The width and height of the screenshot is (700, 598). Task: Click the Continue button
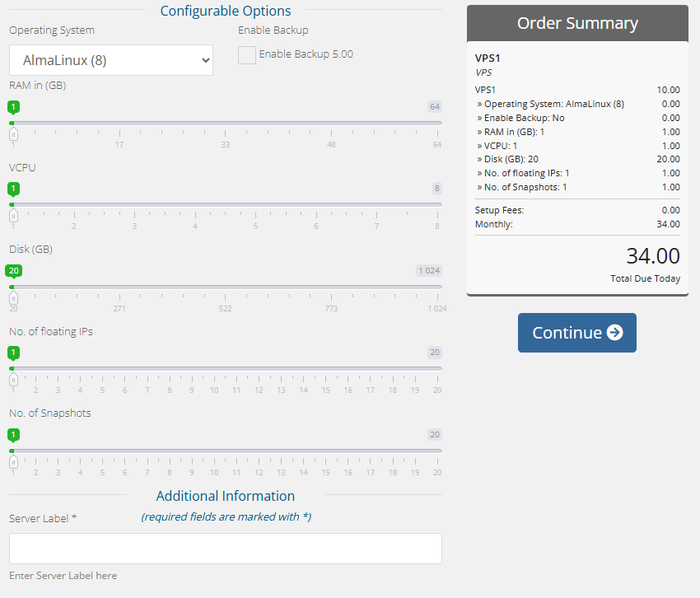click(576, 333)
